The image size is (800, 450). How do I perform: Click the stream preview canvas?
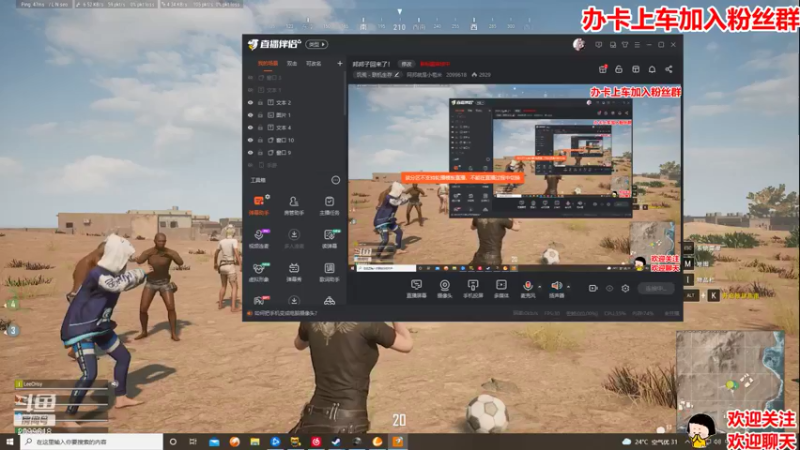tap(514, 178)
